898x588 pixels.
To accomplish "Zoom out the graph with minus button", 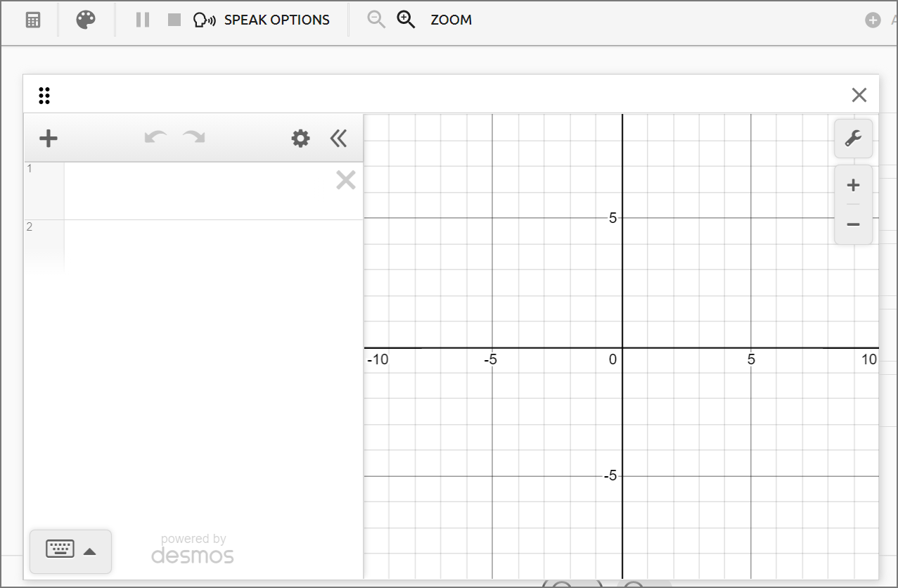I will [853, 224].
